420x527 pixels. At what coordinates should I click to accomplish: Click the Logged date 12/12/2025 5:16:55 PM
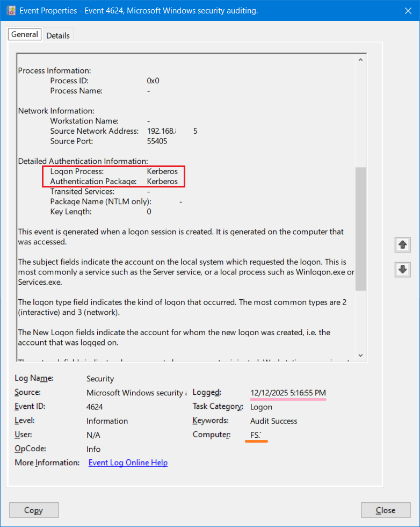288,393
